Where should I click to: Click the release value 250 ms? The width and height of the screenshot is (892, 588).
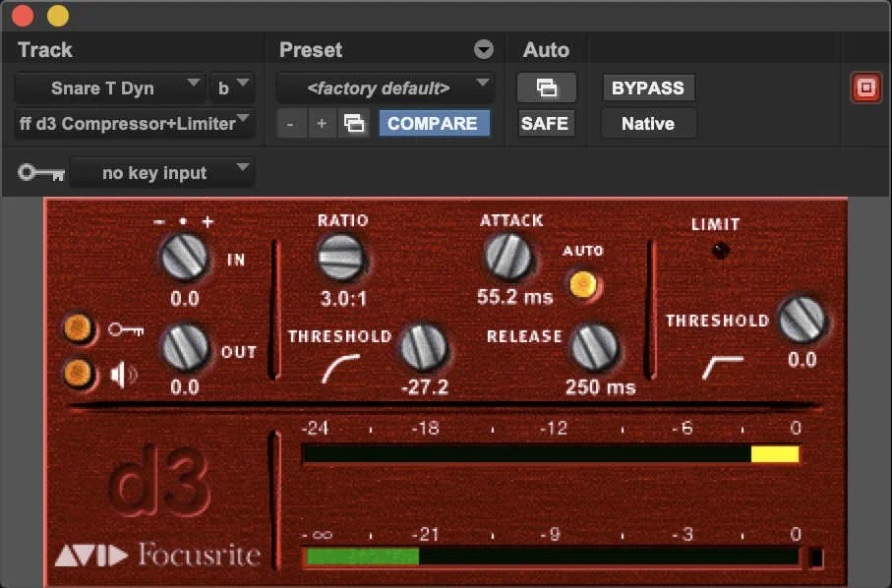pos(600,387)
